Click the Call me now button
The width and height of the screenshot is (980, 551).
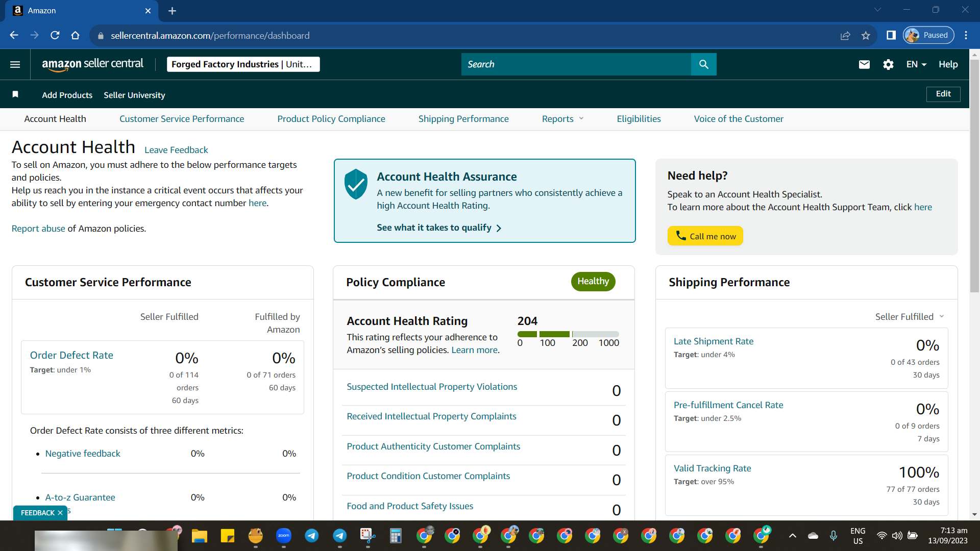click(x=705, y=236)
